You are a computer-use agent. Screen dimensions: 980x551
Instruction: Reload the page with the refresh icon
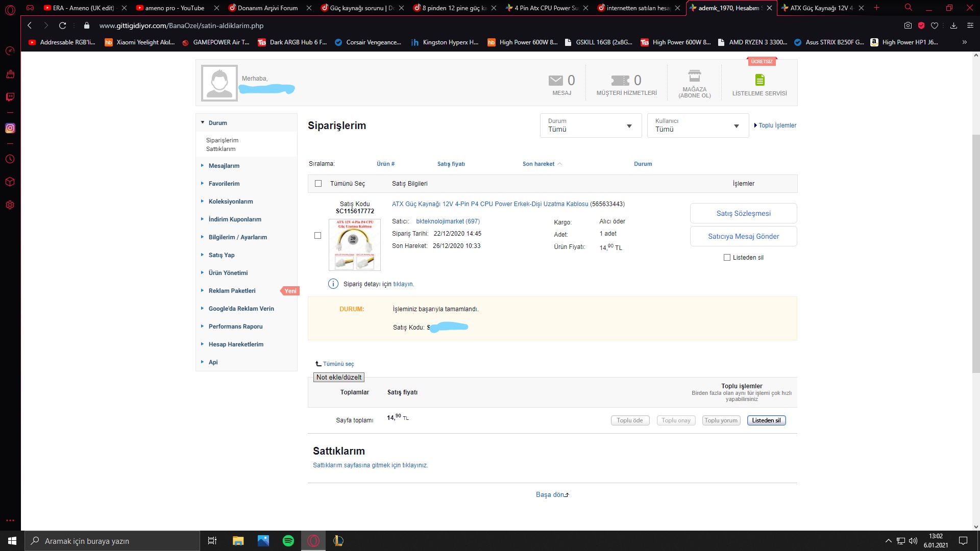[62, 26]
